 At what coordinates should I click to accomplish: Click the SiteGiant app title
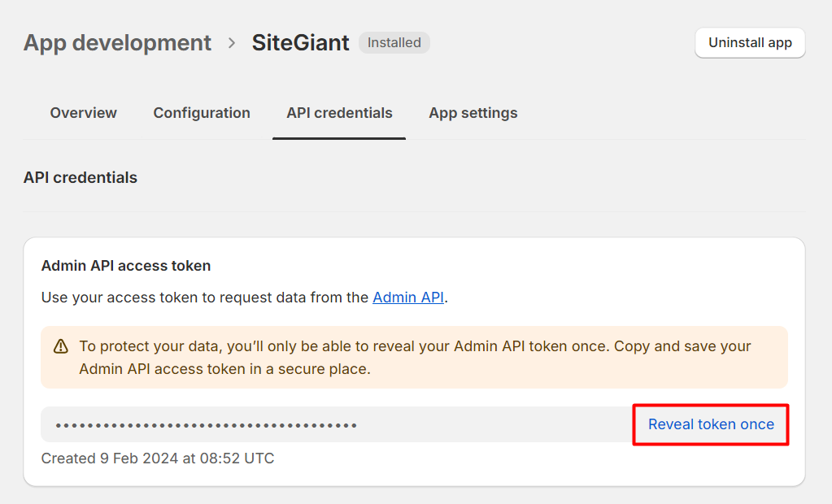point(300,43)
